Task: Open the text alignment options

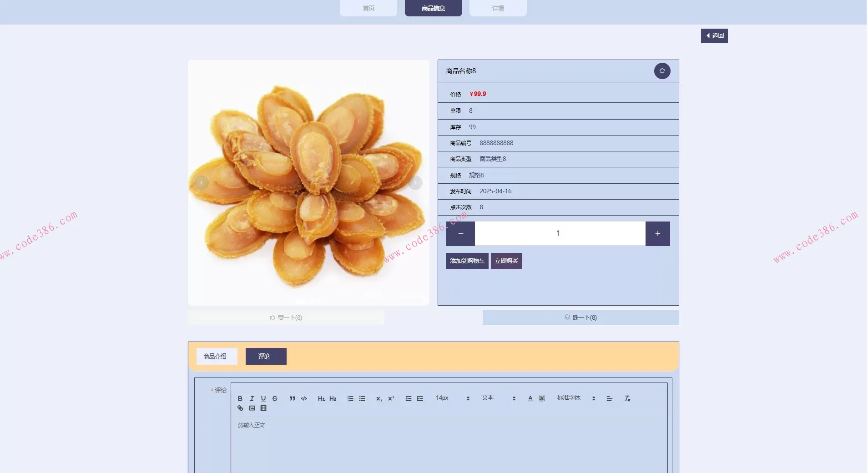Action: [610, 398]
